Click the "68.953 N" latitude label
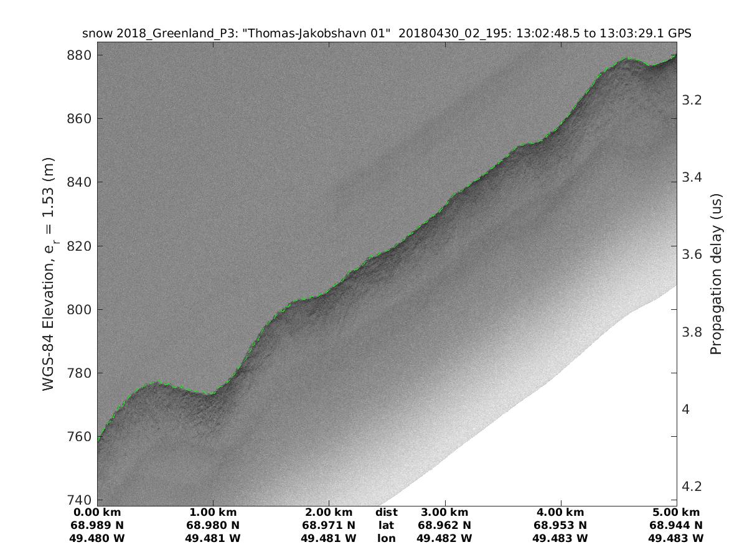 560,525
